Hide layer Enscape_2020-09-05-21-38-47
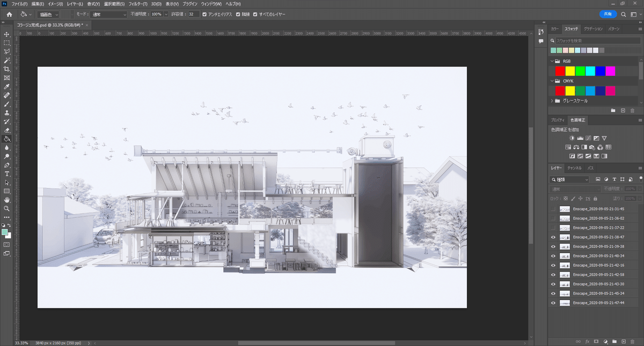Screen dimensions: 644x346 [x=553, y=237]
